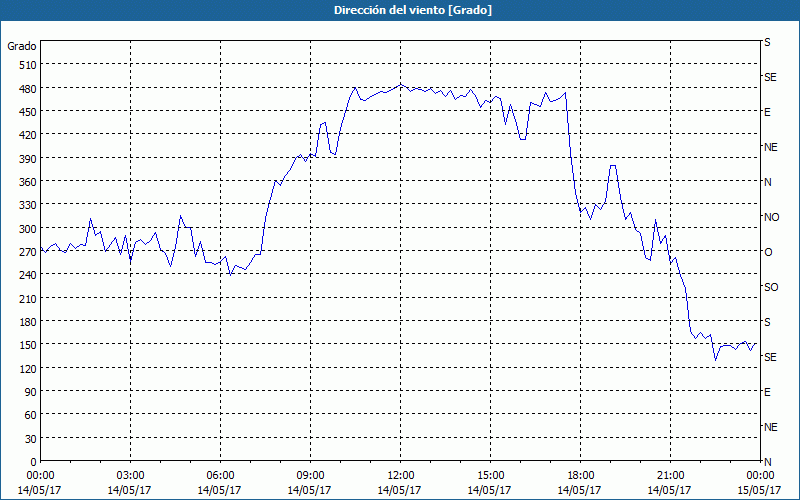Image resolution: width=800 pixels, height=500 pixels.
Task: Click the 15:00 time label
Action: (490, 476)
